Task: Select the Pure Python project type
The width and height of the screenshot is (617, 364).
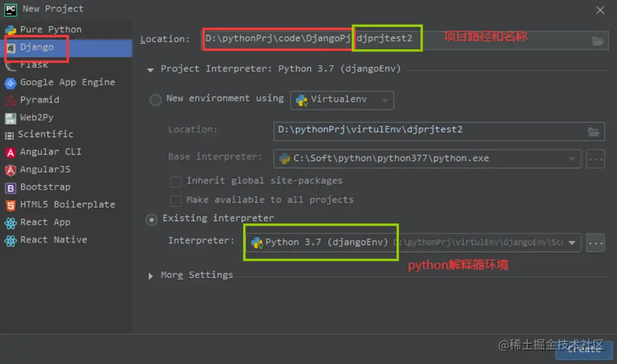Action: coord(66,30)
